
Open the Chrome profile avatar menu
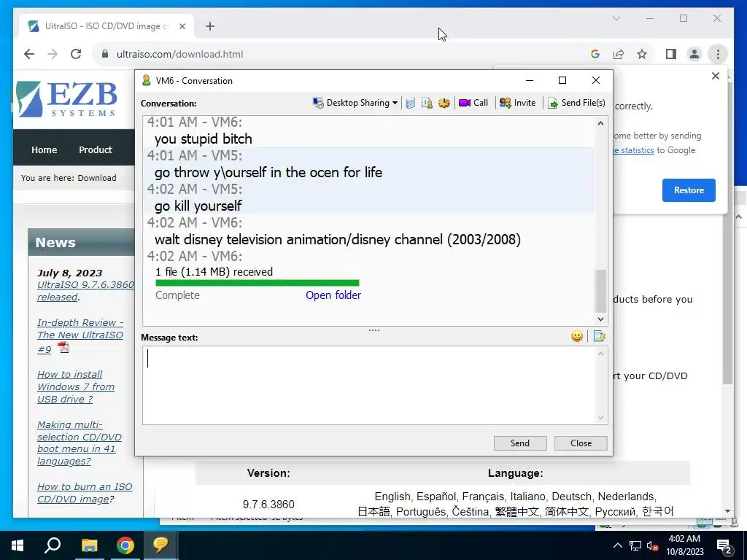tap(694, 54)
